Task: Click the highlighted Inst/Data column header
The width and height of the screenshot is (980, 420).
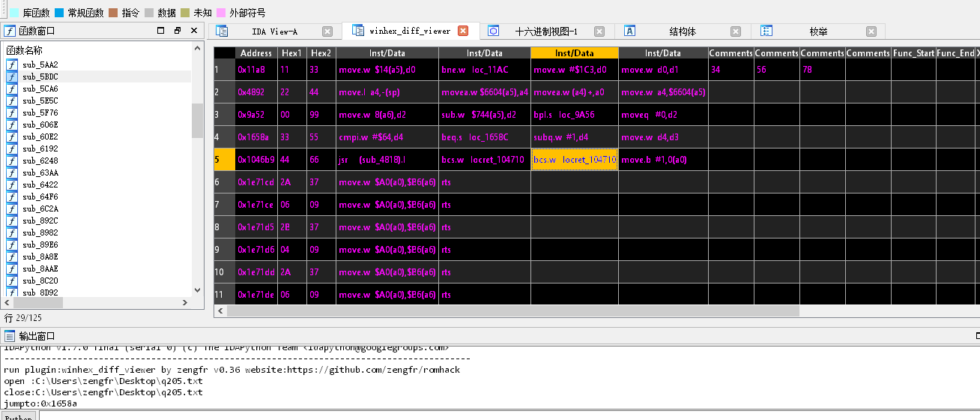Action: pos(575,53)
